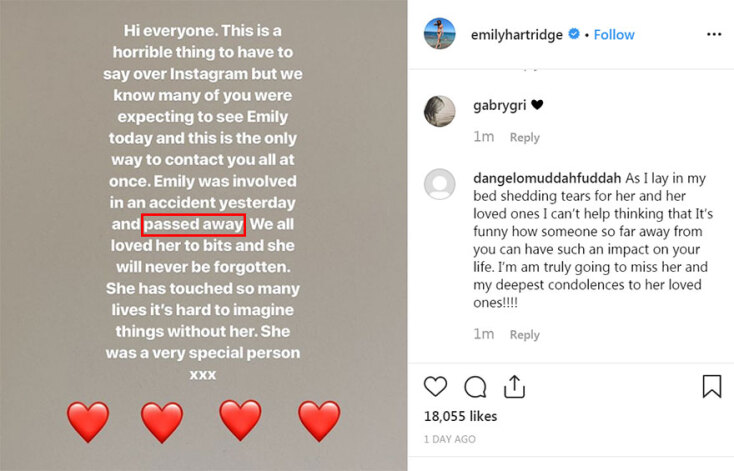The height and width of the screenshot is (471, 734).
Task: Open the three-dot more options menu
Action: click(713, 34)
